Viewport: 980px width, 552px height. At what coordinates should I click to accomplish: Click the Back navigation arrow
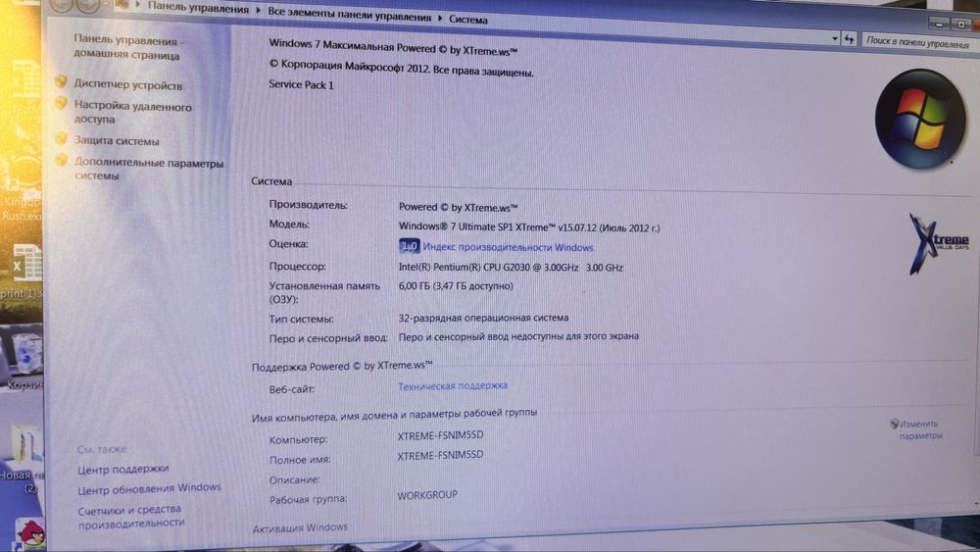61,4
